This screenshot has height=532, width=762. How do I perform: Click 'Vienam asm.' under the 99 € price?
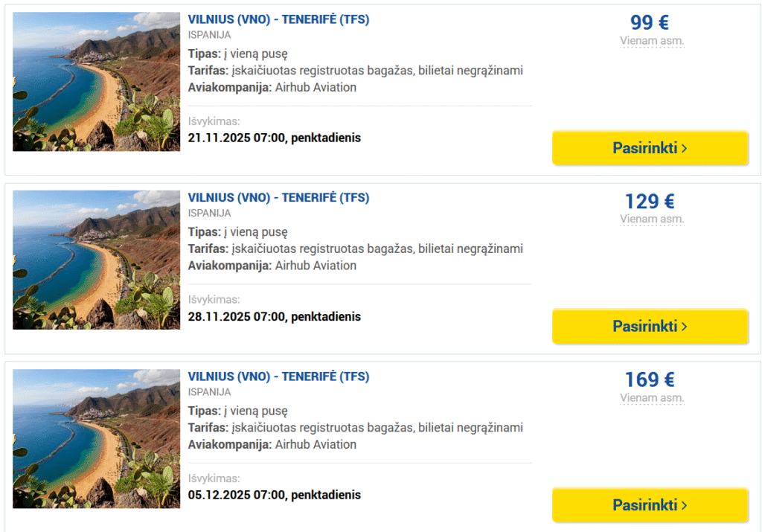point(652,41)
